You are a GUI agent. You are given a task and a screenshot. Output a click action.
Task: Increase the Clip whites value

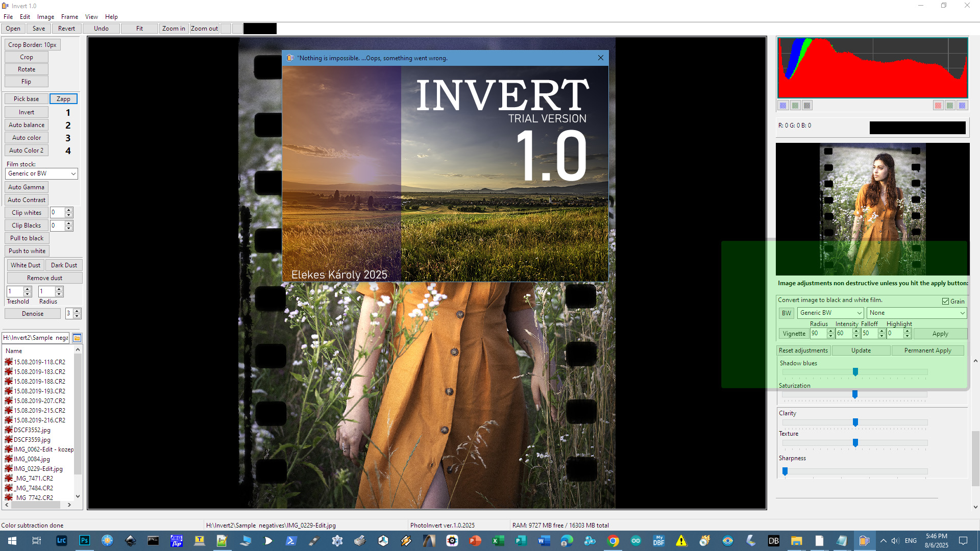[x=69, y=210]
